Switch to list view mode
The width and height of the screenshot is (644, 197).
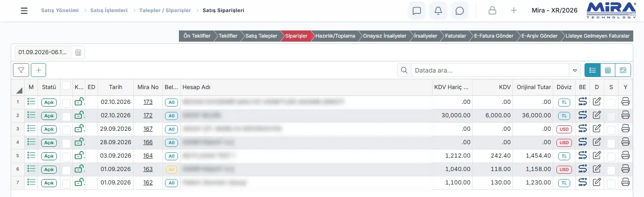point(593,70)
